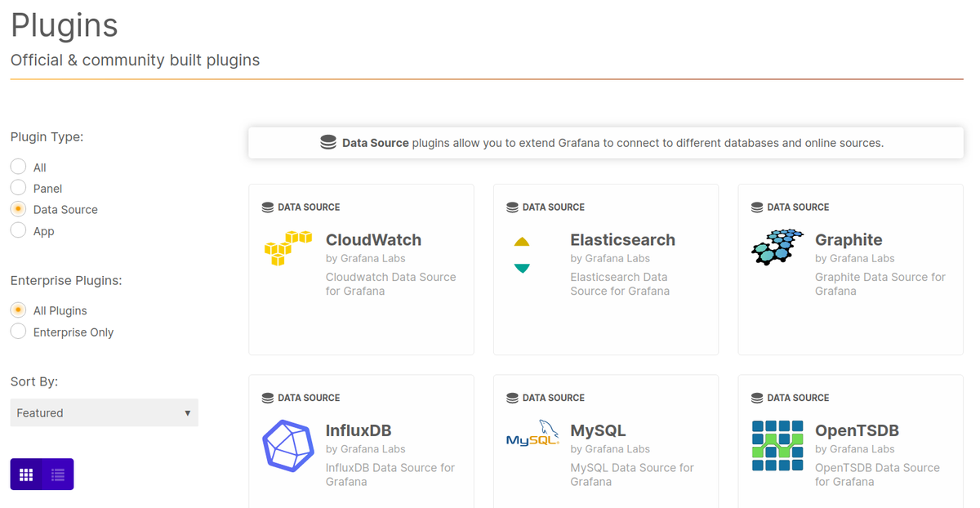Viewport: 980px width, 508px height.
Task: Switch to grid view layout
Action: click(x=26, y=475)
